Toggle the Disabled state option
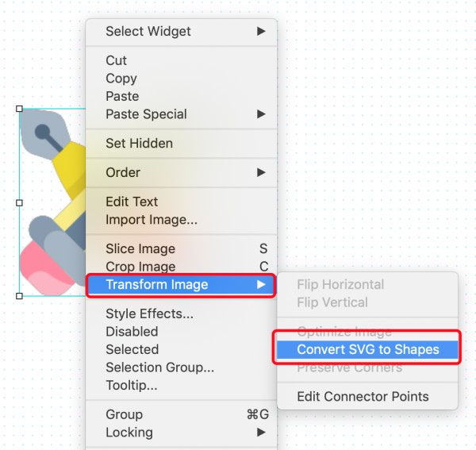476x450 pixels. (181, 332)
